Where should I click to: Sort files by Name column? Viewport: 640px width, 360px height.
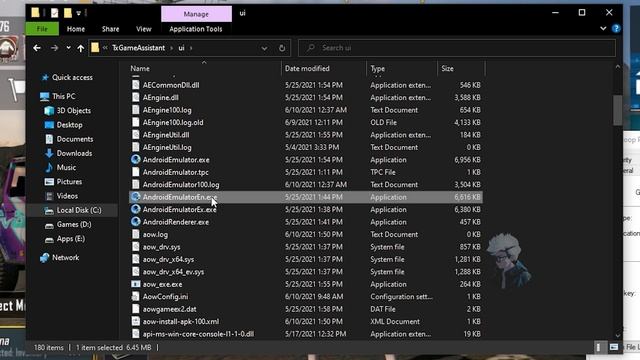[140, 69]
